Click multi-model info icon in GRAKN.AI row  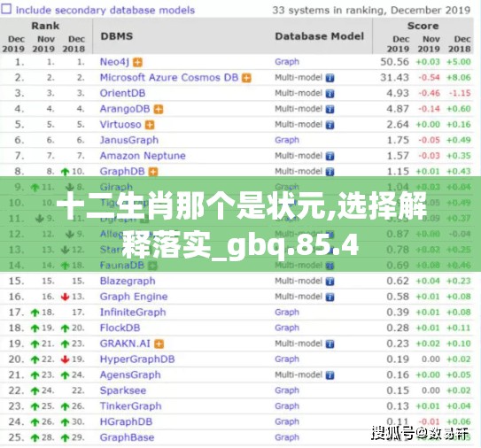point(330,344)
